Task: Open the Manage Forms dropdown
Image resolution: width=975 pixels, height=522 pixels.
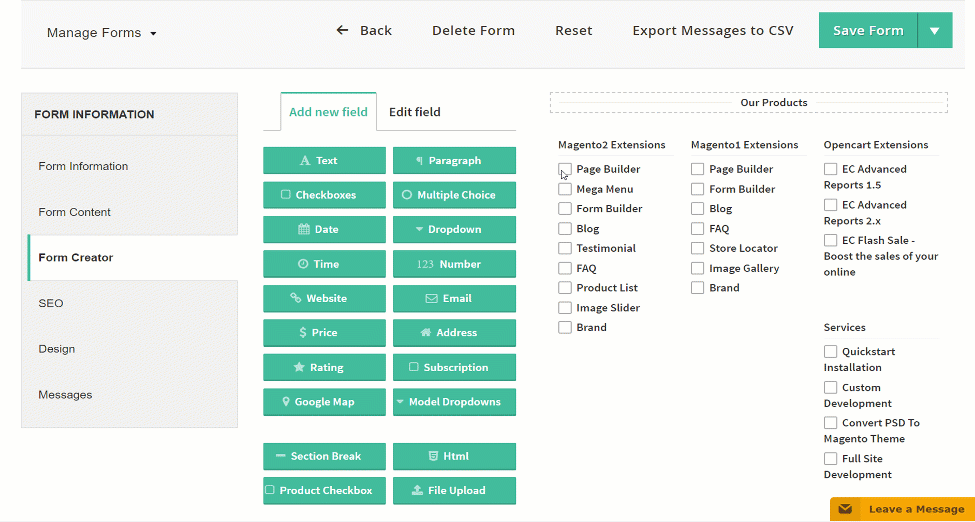Action: (x=101, y=33)
